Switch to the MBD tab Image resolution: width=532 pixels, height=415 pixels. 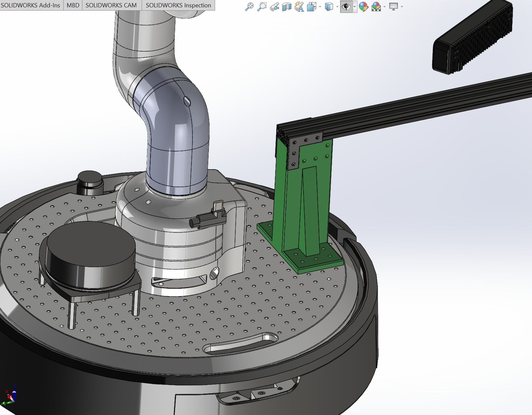coord(73,5)
